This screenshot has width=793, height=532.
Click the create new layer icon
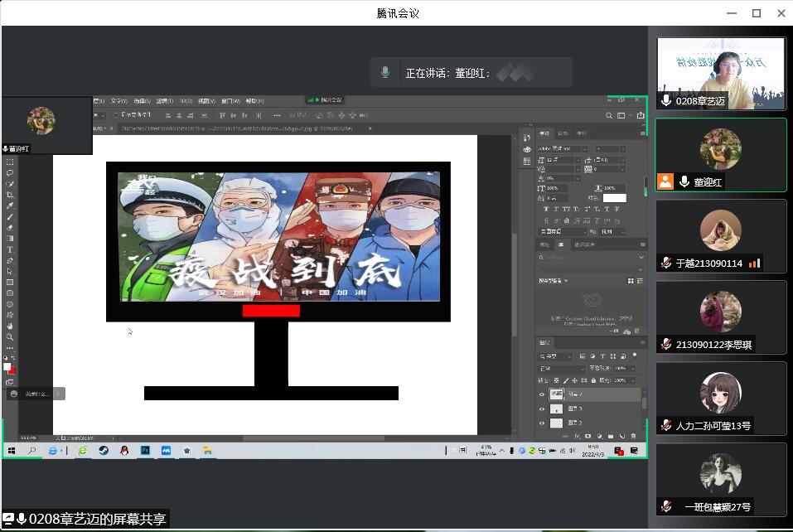(622, 436)
